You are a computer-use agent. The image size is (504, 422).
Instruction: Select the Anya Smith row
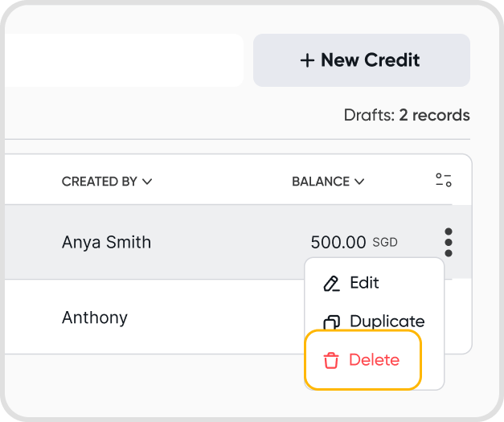click(106, 242)
